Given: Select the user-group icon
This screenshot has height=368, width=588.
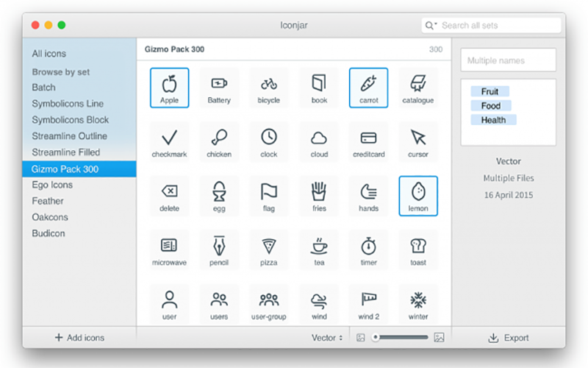Looking at the screenshot, I should pos(269,304).
